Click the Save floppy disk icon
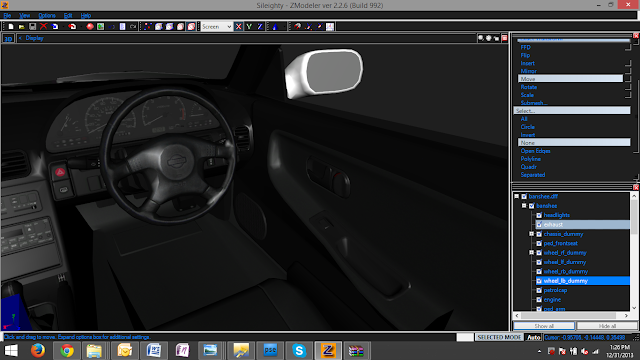 pyautogui.click(x=33, y=27)
